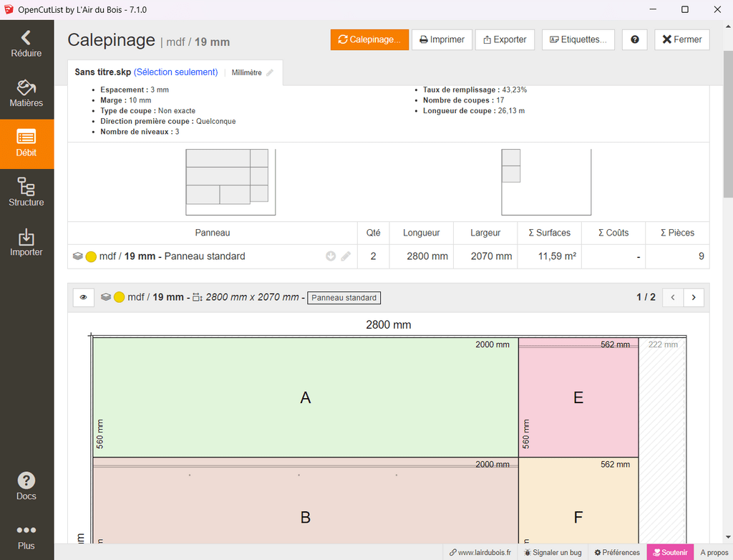Image resolution: width=733 pixels, height=560 pixels.
Task: Click the Exporter button
Action: (505, 40)
